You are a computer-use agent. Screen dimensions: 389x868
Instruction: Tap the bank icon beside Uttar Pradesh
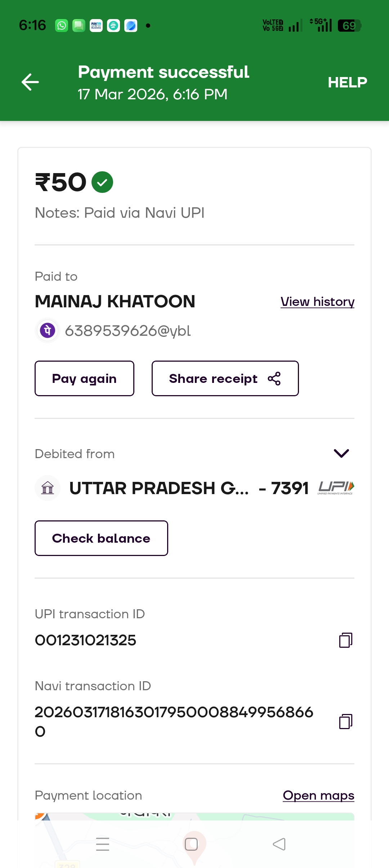pos(48,488)
